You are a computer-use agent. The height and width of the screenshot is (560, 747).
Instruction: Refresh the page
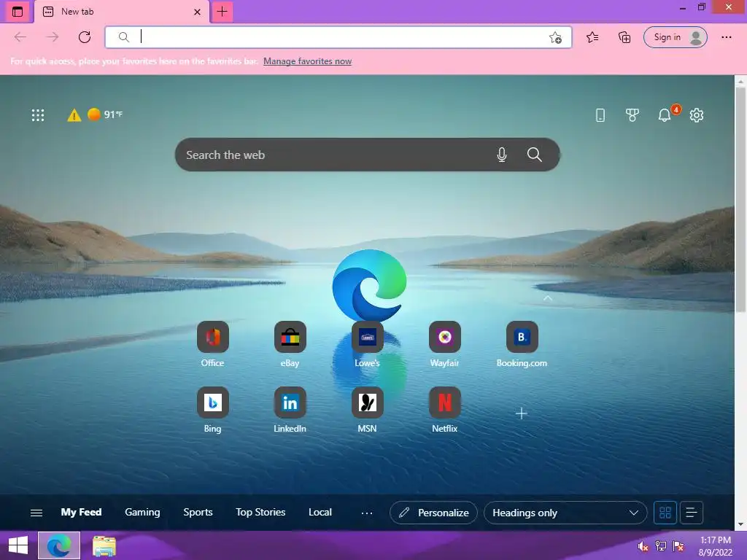(x=85, y=37)
